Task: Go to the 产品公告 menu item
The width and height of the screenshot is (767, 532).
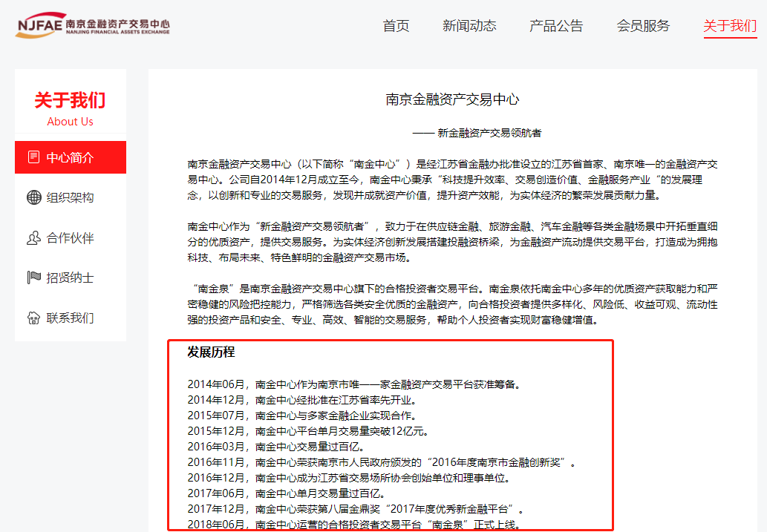Action: click(556, 25)
